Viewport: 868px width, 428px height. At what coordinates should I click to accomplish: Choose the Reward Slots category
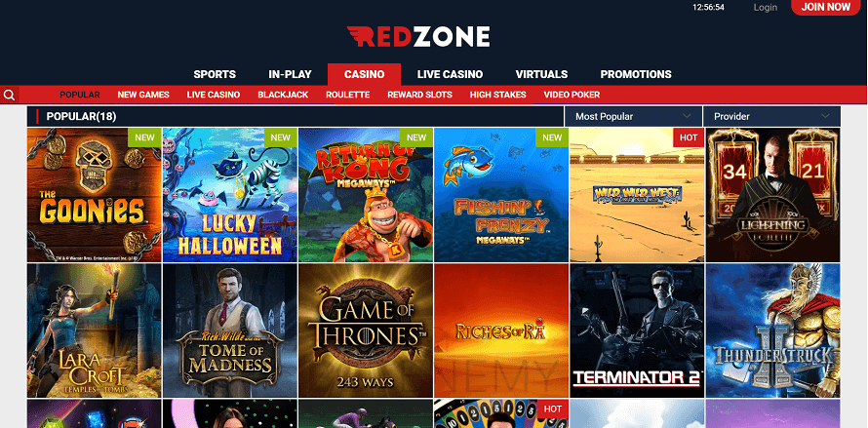coord(419,95)
